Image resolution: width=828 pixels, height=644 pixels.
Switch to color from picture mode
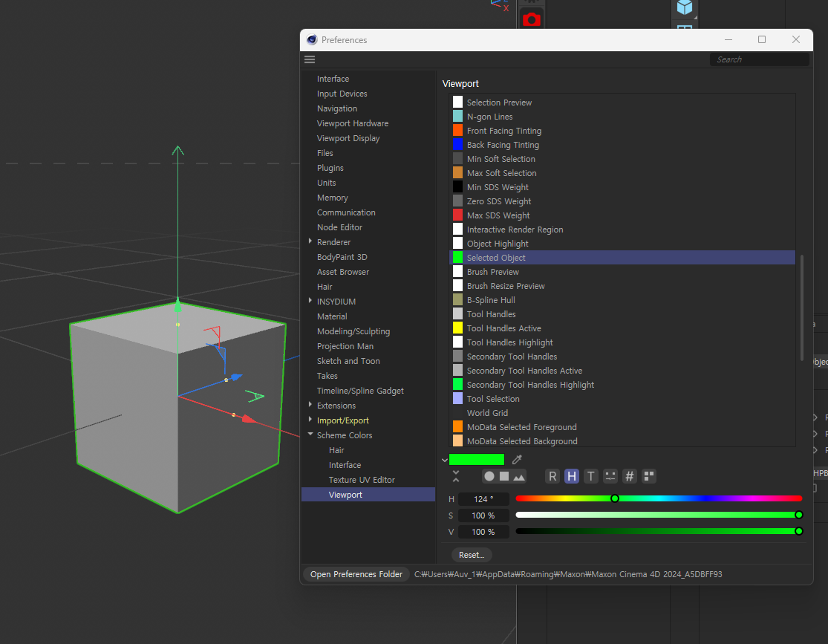click(x=519, y=476)
